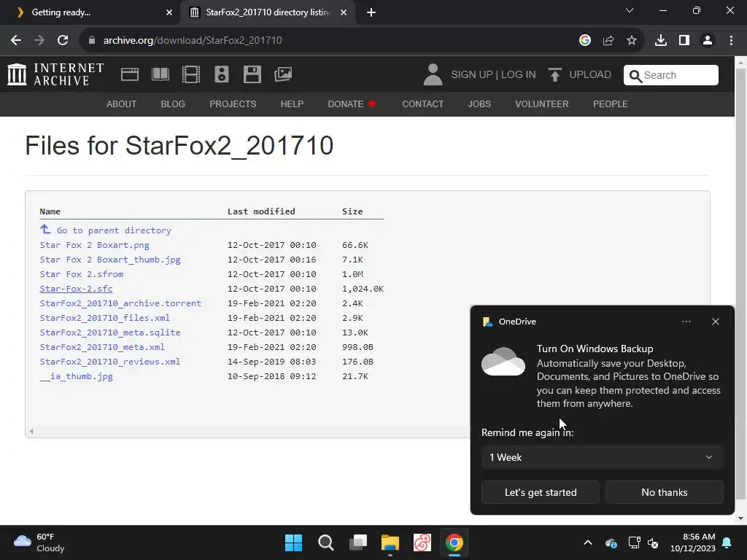Open Star Fox 2.sfrom file link

pyautogui.click(x=82, y=274)
